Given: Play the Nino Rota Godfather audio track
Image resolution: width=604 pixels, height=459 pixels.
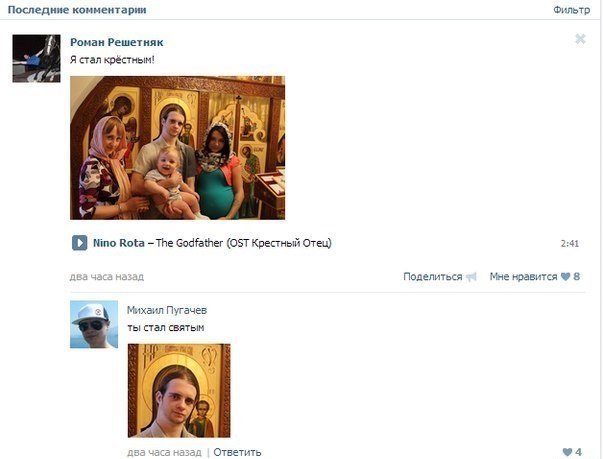Looking at the screenshot, I should click(x=79, y=243).
